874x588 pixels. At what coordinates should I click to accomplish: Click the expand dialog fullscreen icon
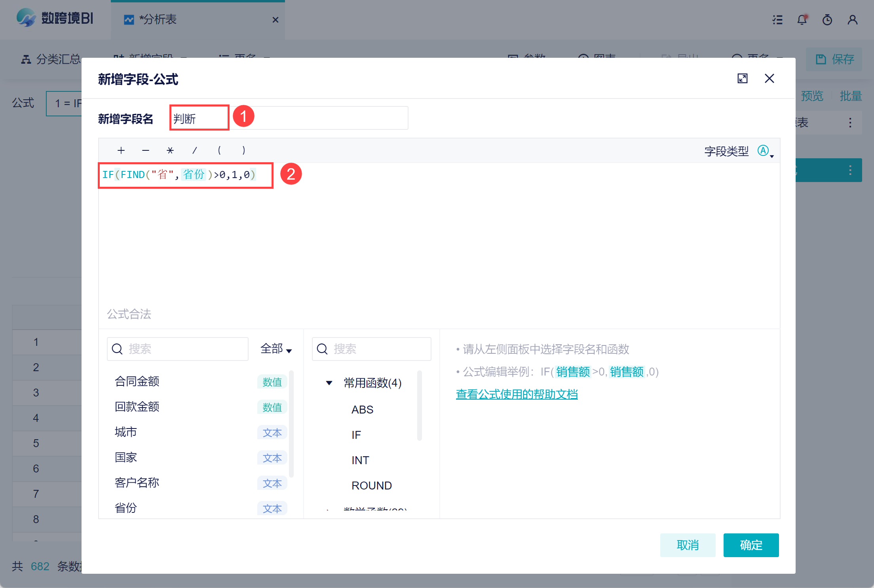click(x=742, y=78)
